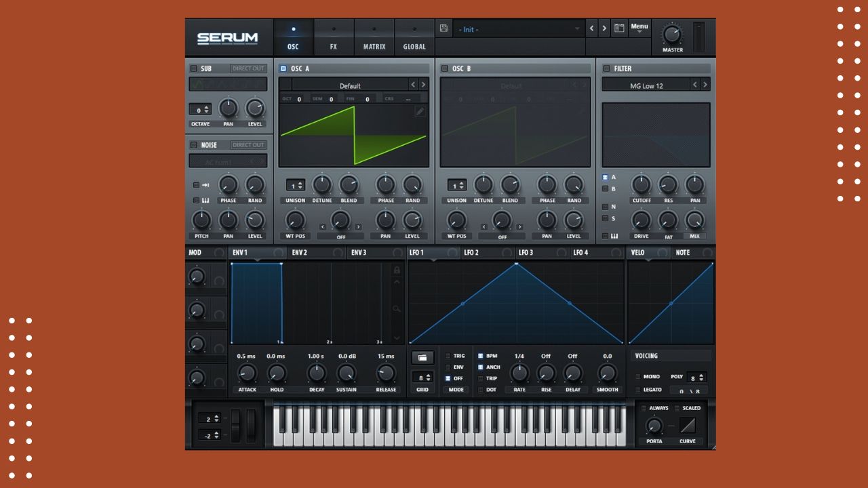Click the Master volume knob

(672, 33)
